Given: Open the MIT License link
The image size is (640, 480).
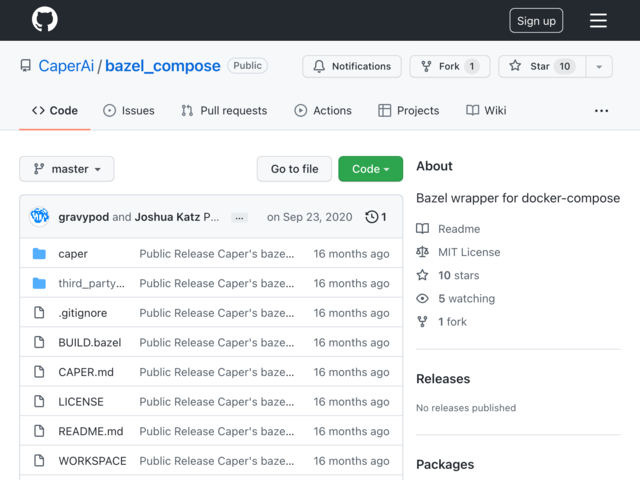Looking at the screenshot, I should 469,252.
